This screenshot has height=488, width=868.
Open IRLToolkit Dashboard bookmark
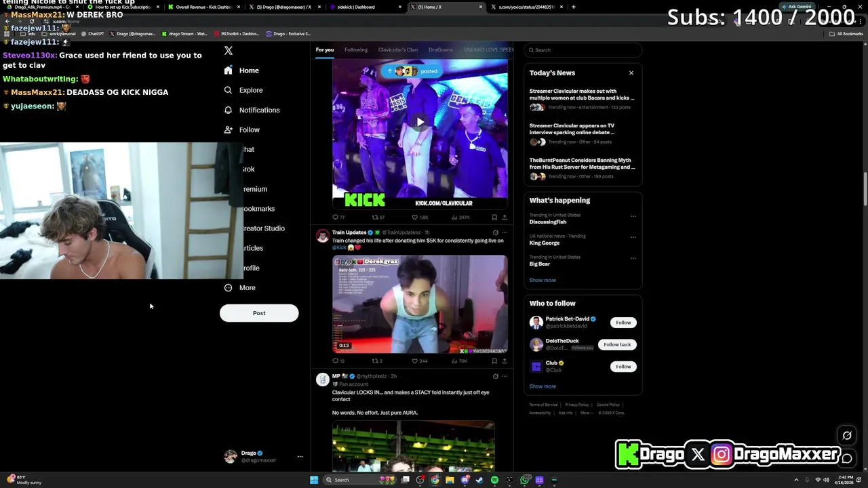point(237,34)
